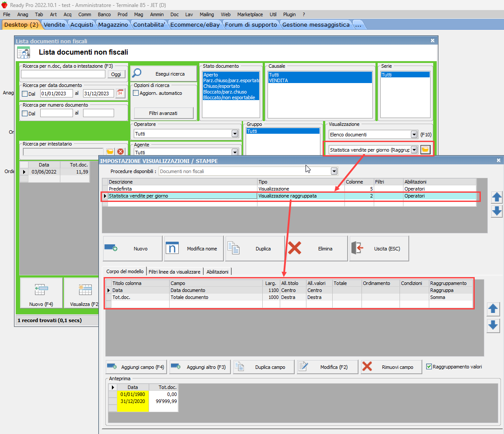The height and width of the screenshot is (434, 504).
Task: Open the Operatore dropdown
Action: click(235, 134)
